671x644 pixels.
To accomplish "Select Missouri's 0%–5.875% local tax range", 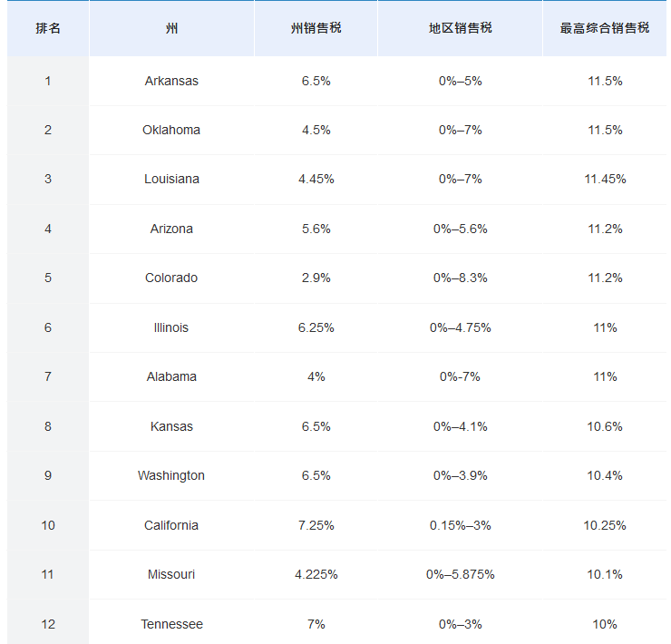I will click(460, 574).
